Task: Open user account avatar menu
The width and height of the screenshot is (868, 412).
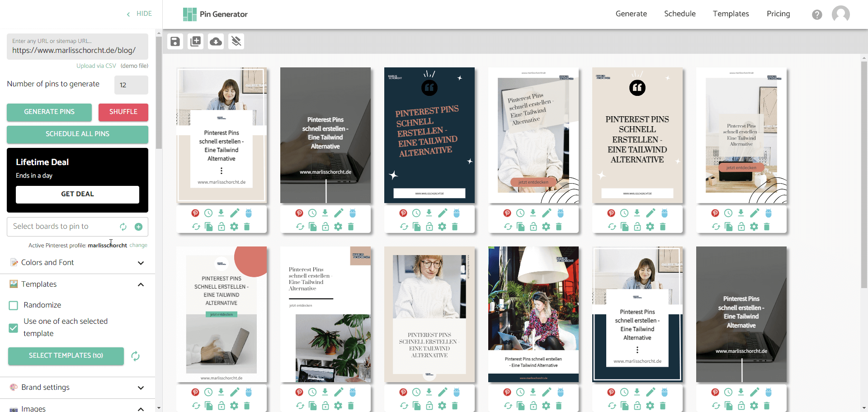Action: tap(841, 14)
